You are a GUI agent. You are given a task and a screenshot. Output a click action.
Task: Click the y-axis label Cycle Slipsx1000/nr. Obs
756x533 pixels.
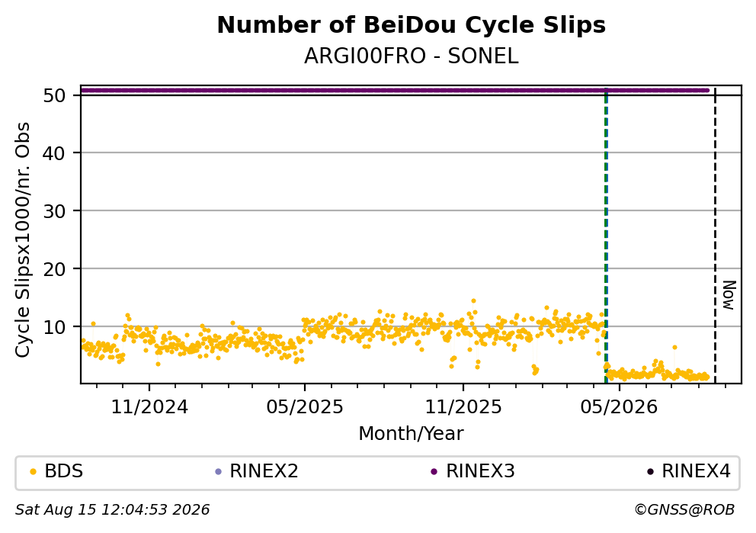22,239
